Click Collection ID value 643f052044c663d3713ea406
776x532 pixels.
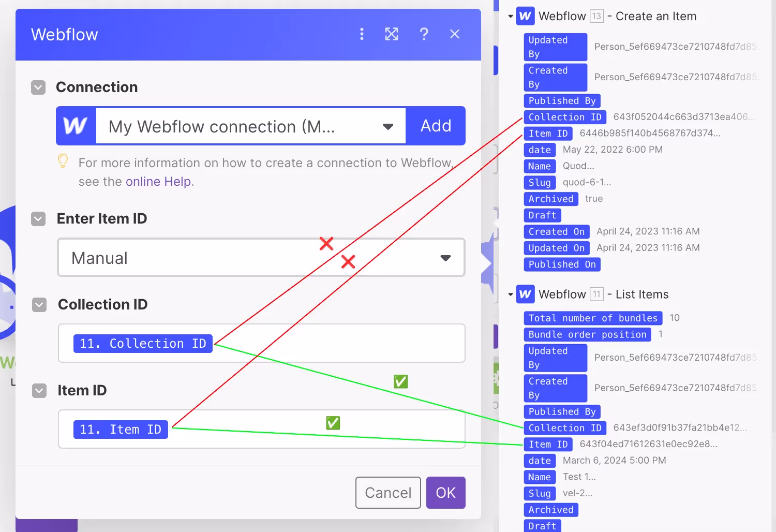[684, 117]
